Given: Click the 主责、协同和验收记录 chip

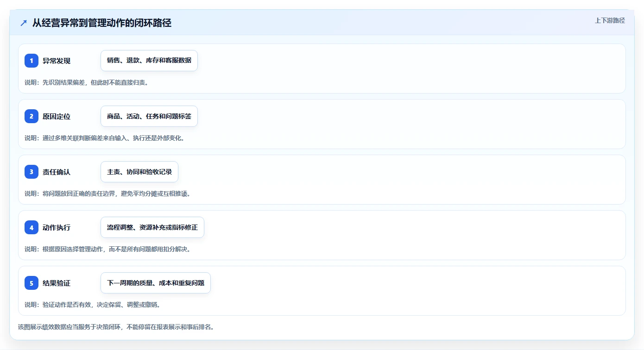Looking at the screenshot, I should click(x=139, y=172).
